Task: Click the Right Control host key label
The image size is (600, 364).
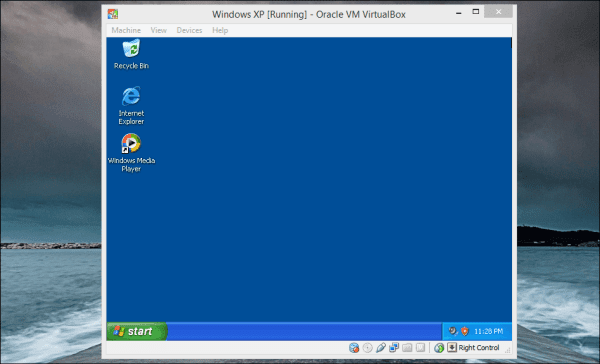Action: click(479, 348)
